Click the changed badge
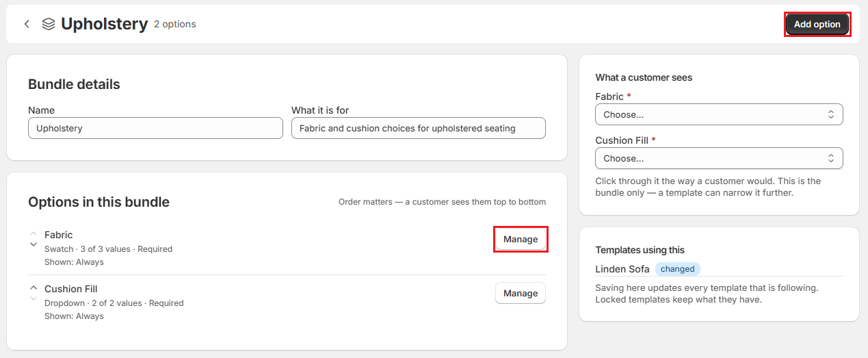 point(678,269)
